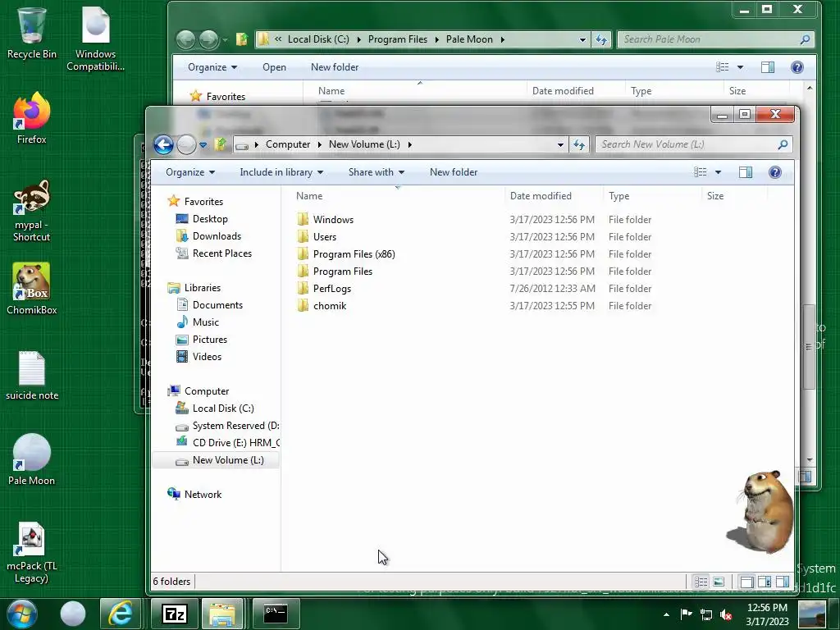Click the Computer breadcrumb in the L: address bar
840x630 pixels.
288,144
